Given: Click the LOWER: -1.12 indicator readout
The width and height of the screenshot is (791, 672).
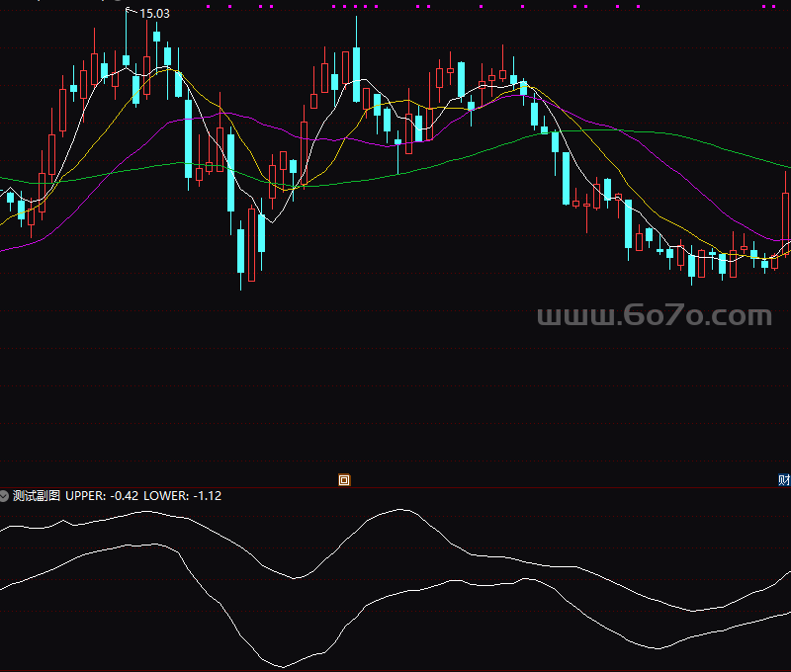Looking at the screenshot, I should click(x=183, y=496).
